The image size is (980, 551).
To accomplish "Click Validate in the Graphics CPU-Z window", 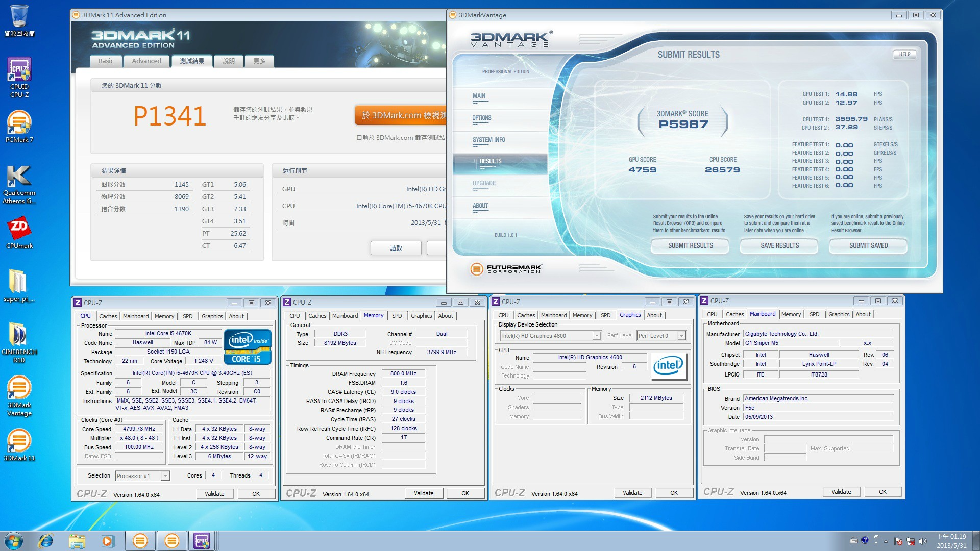I will (632, 493).
